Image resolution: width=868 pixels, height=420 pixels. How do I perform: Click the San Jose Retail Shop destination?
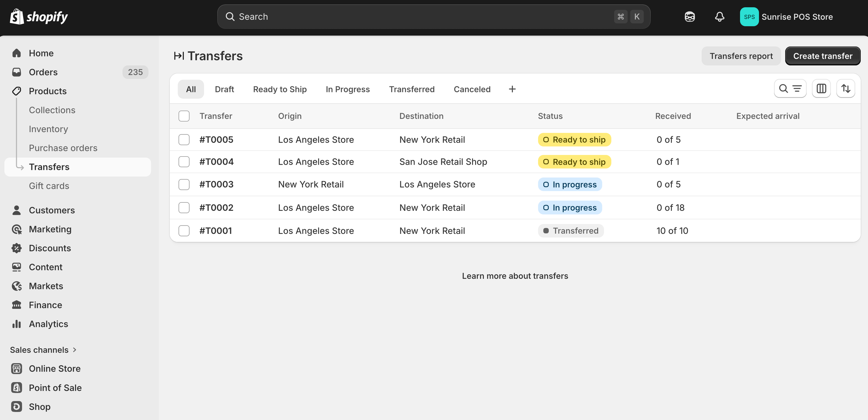[443, 162]
